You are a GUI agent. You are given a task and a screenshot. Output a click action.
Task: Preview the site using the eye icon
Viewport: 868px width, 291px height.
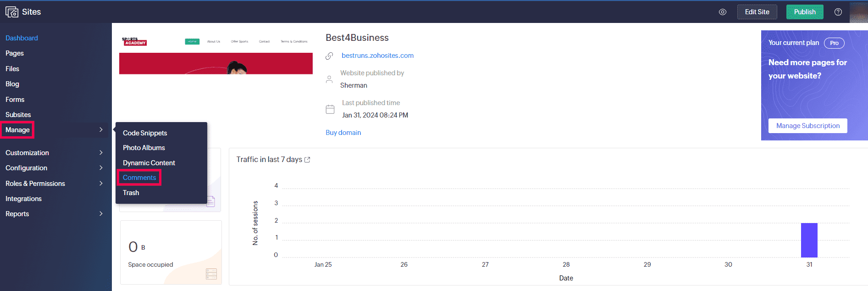723,12
